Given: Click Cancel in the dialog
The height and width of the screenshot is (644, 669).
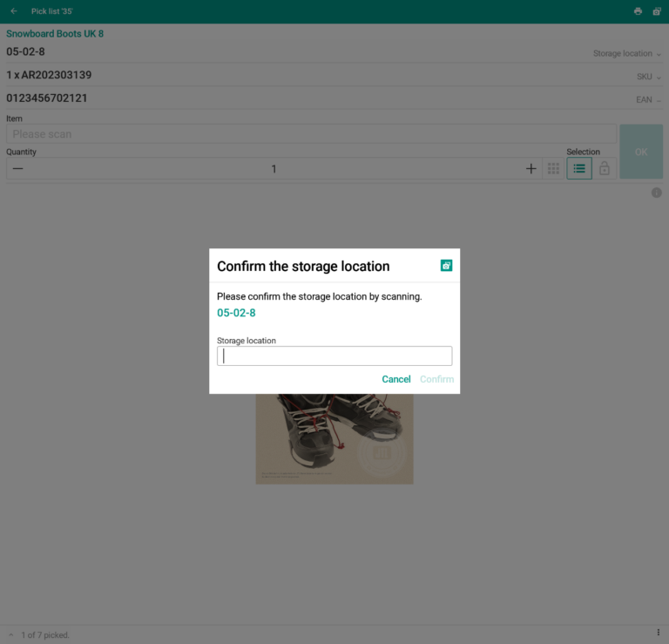Looking at the screenshot, I should (x=396, y=379).
